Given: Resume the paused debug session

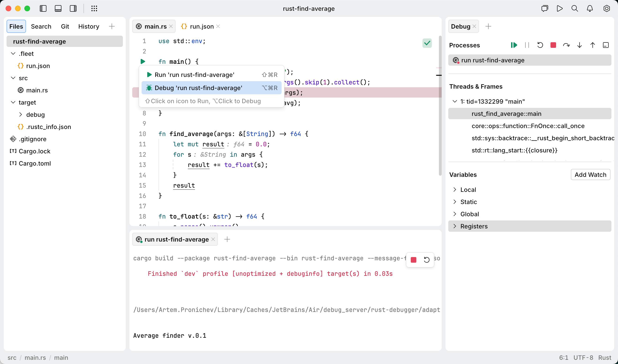Looking at the screenshot, I should point(514,45).
